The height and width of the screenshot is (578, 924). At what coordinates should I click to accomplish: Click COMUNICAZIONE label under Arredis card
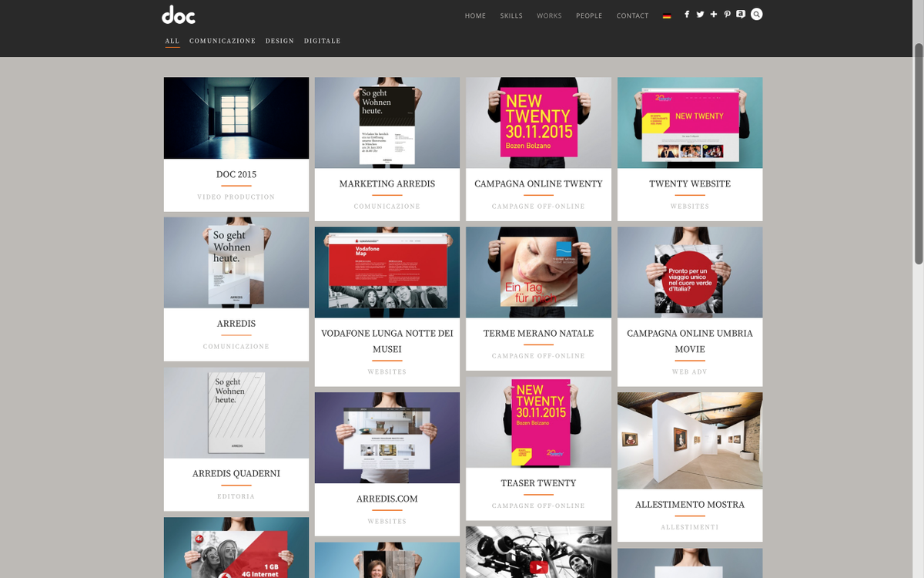click(236, 347)
